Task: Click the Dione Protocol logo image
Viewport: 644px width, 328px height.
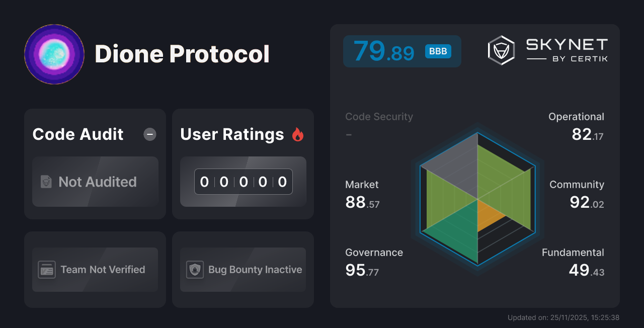Action: [x=54, y=54]
